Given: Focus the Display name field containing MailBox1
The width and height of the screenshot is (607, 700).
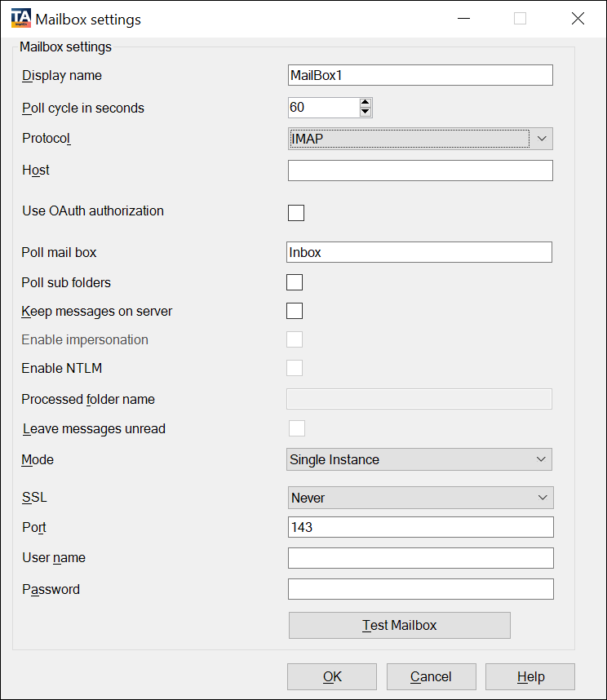Looking at the screenshot, I should click(420, 75).
